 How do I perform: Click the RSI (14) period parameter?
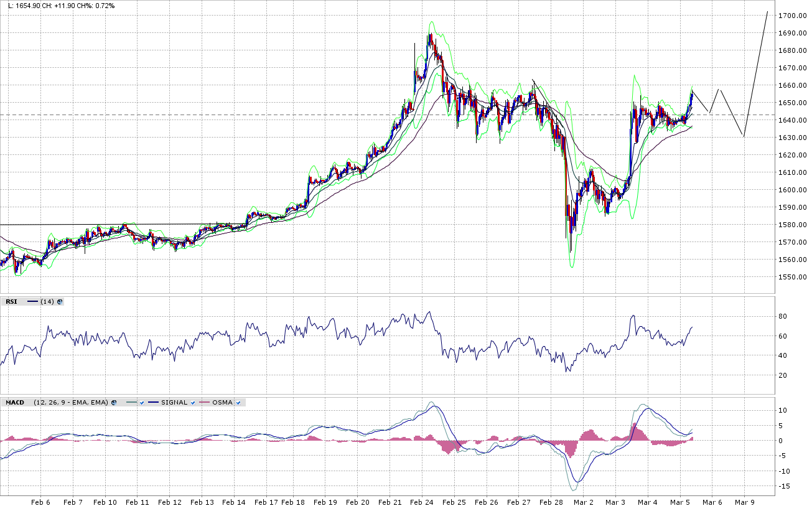[47, 302]
